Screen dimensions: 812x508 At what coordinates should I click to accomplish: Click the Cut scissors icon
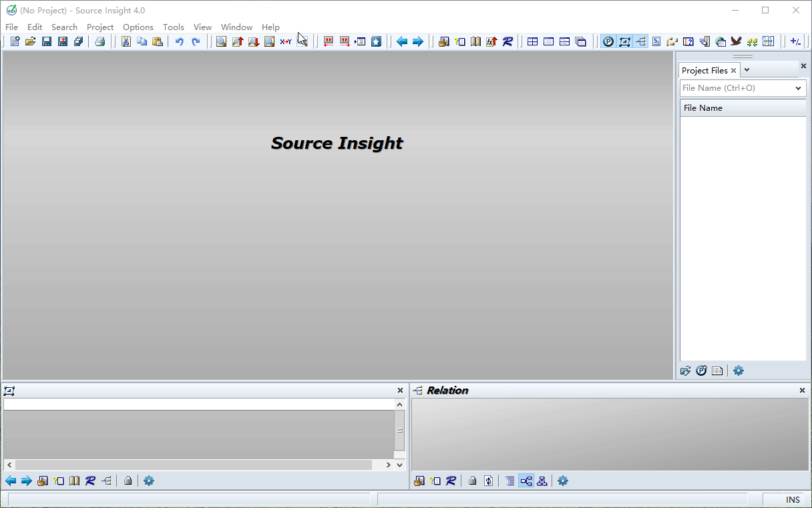(126, 41)
